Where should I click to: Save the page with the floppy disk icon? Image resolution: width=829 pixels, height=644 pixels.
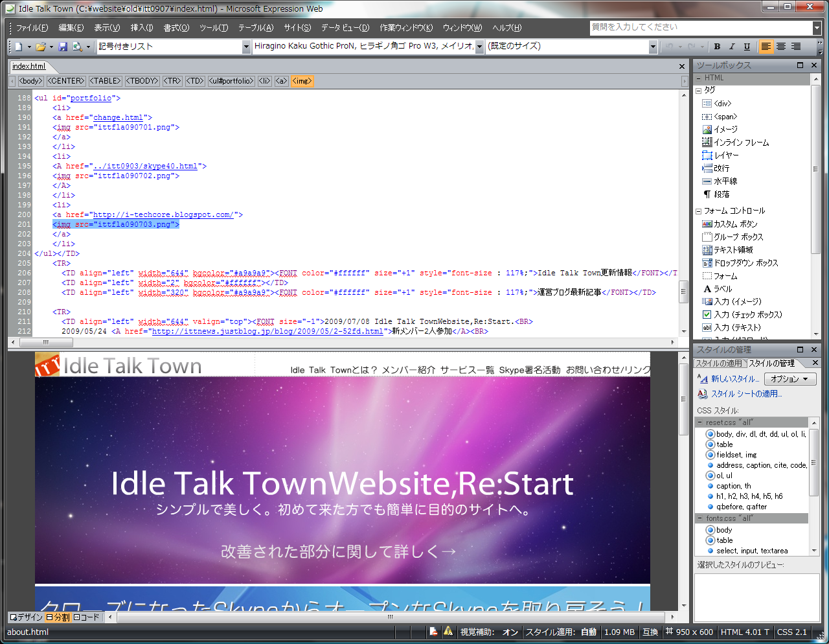coord(63,47)
